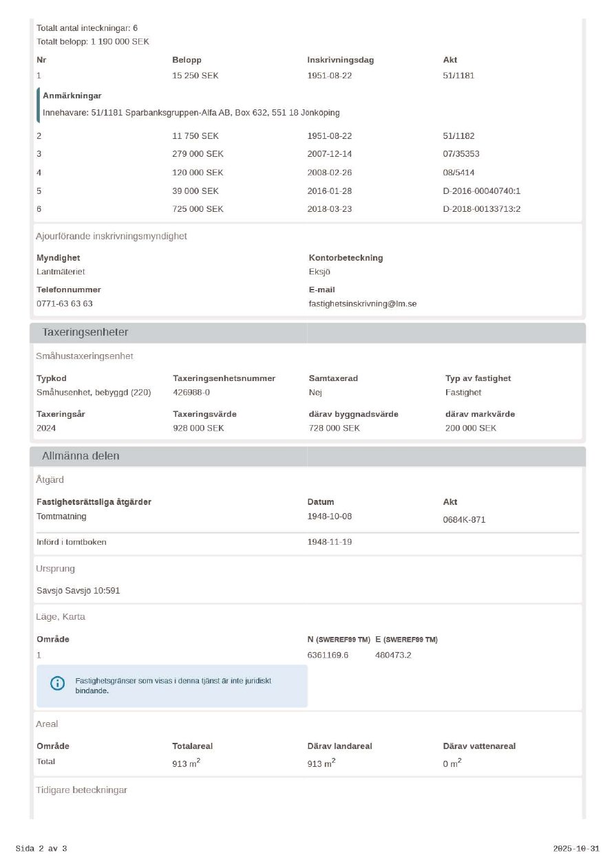Click the Tidigare beteckningar heading
The height and width of the screenshot is (868, 614).
click(82, 790)
